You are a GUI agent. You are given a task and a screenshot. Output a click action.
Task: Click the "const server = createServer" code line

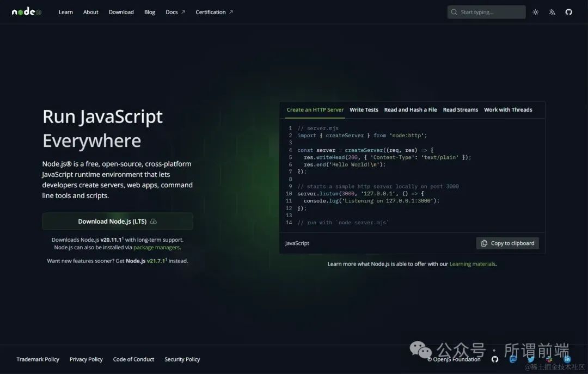[x=365, y=150]
